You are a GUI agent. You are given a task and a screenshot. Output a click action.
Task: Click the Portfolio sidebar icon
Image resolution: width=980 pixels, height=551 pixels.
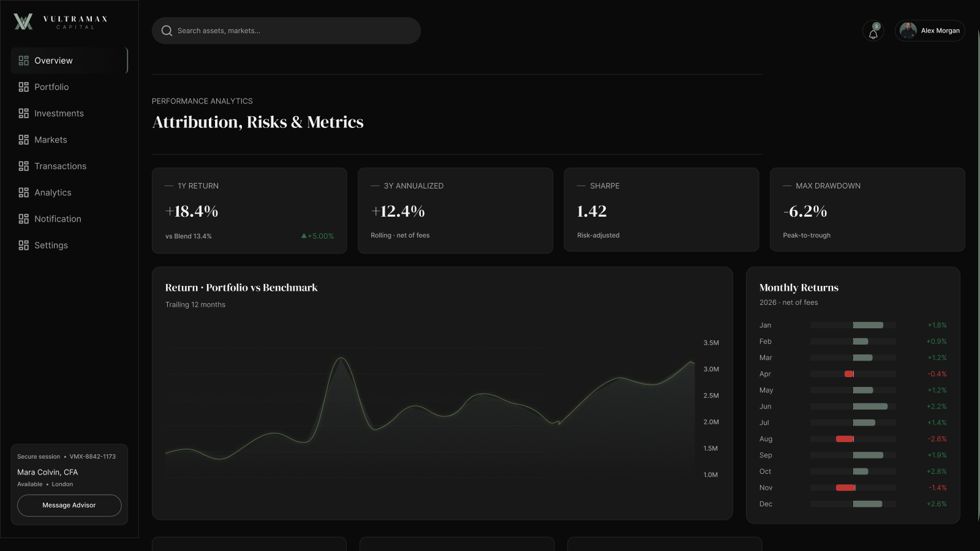click(x=24, y=87)
